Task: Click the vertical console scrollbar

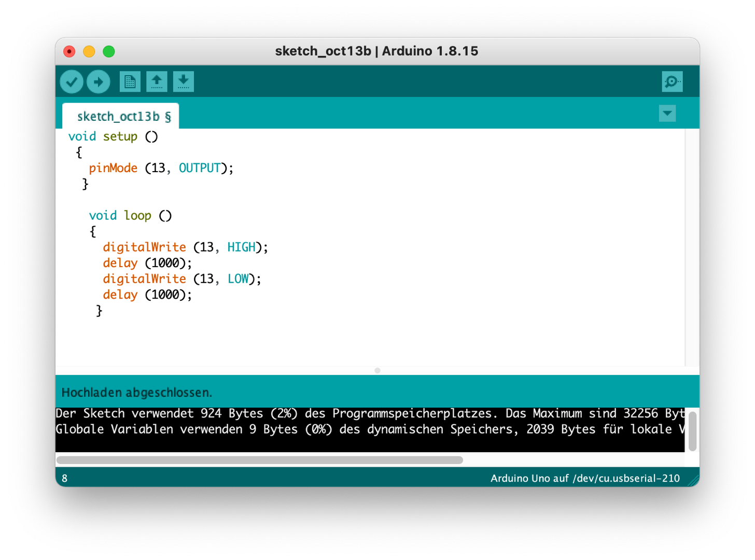Action: [x=692, y=431]
